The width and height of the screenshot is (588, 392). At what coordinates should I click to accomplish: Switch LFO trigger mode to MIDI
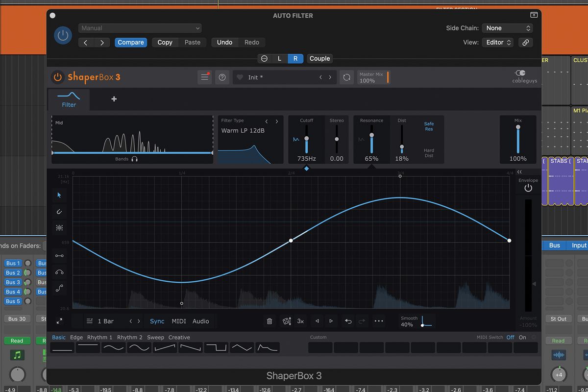point(178,321)
